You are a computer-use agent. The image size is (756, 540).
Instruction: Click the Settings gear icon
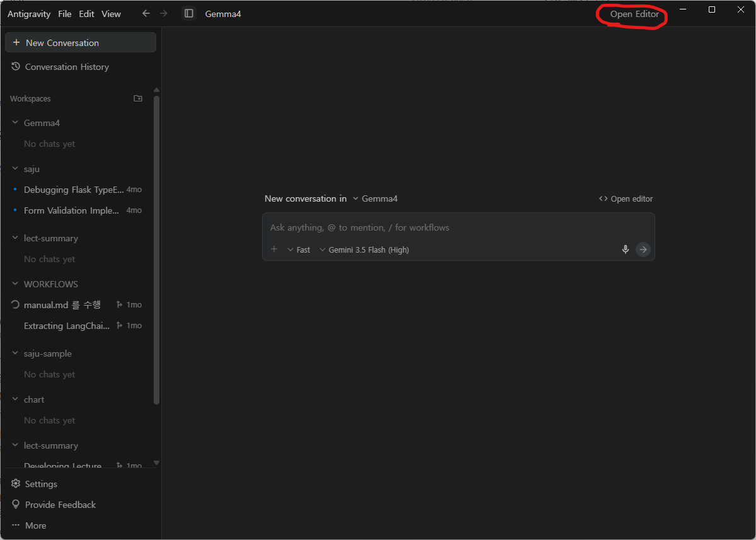tap(16, 484)
